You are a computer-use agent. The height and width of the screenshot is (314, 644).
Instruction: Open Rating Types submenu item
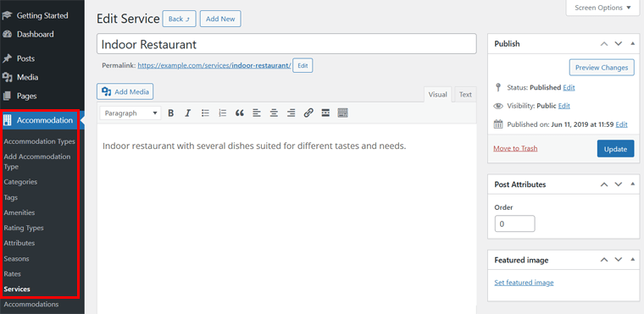tap(24, 228)
